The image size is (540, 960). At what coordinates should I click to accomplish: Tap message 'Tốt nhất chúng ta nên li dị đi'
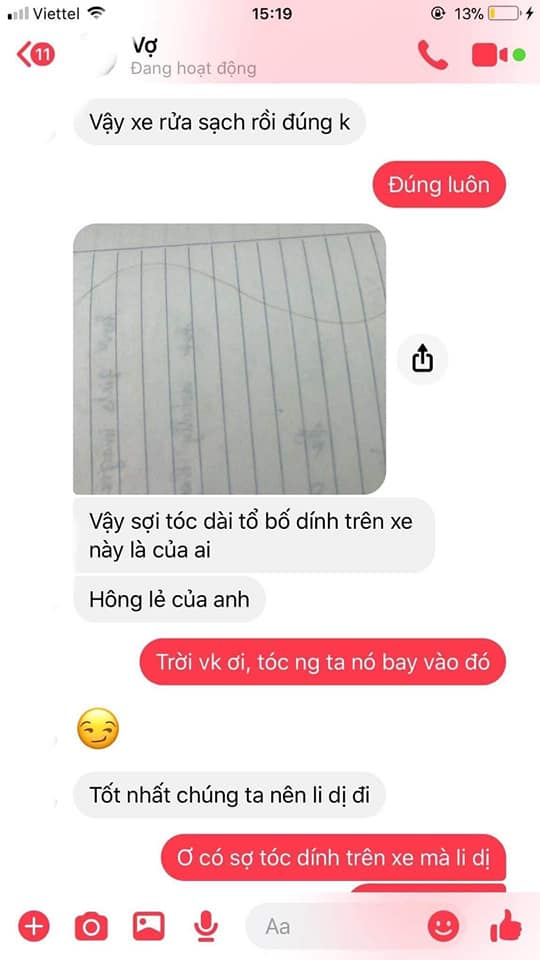point(229,795)
